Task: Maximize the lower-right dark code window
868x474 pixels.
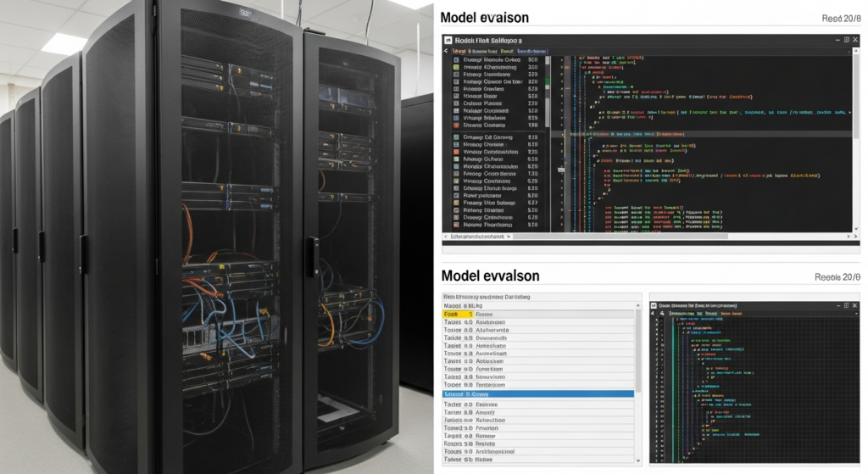Action: (847, 305)
